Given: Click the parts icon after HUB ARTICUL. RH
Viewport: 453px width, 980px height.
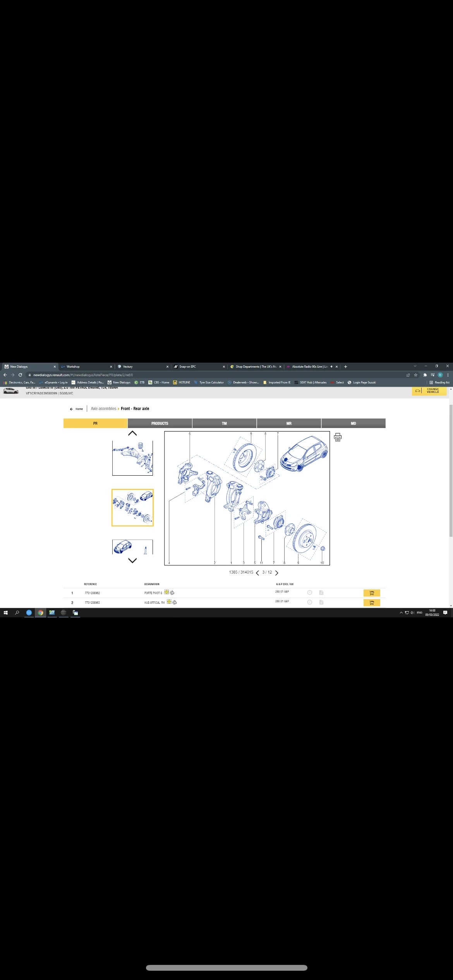Looking at the screenshot, I should coord(175,603).
